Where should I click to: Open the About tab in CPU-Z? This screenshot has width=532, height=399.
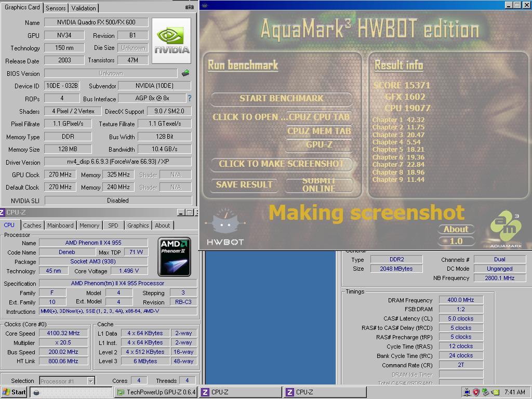point(163,225)
